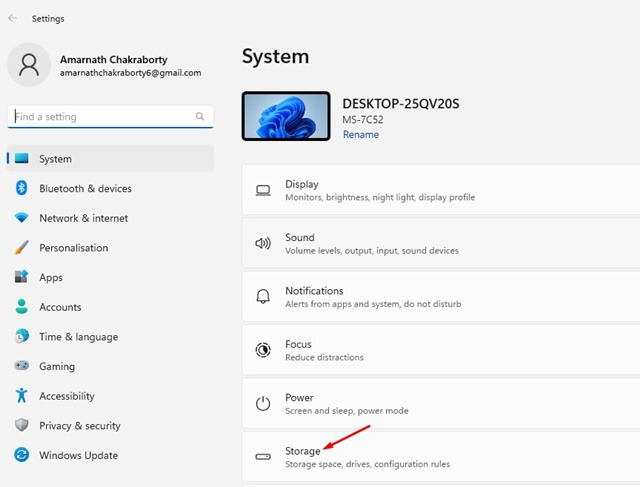The image size is (640, 487).
Task: Open Notifications settings title
Action: point(314,291)
